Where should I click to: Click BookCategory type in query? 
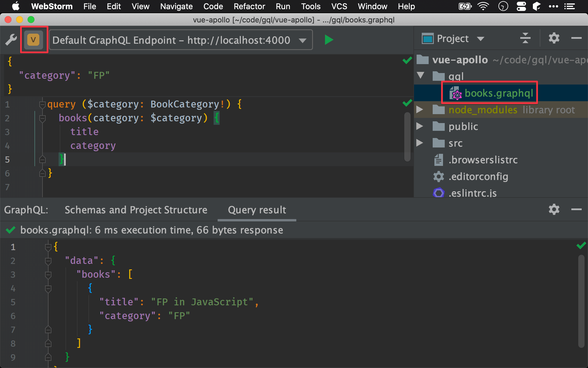[185, 104]
